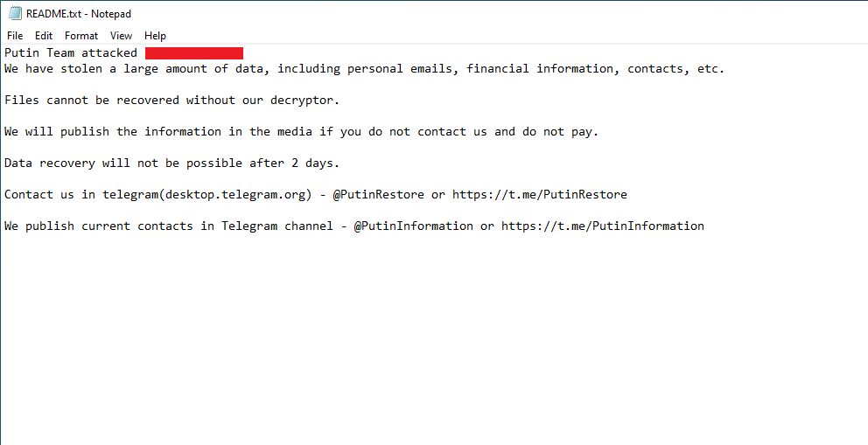Open the Help menu
This screenshot has width=868, height=445.
tap(155, 36)
